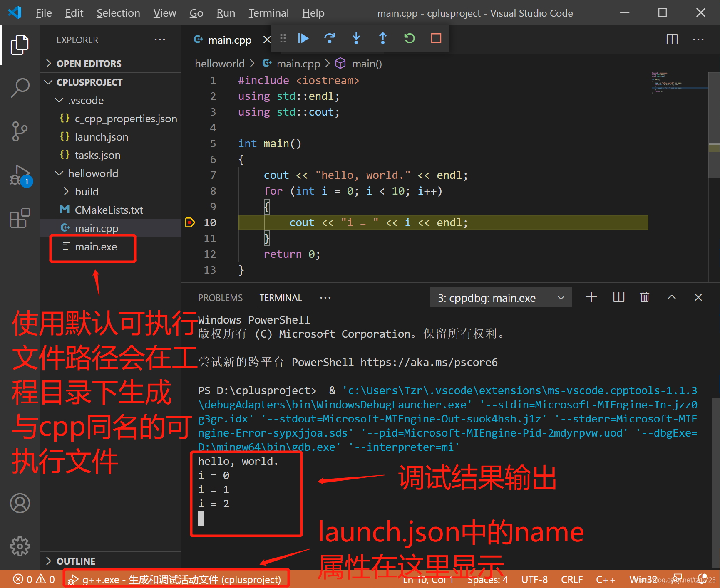Open launch.json file
This screenshot has height=588, width=720.
111,137
